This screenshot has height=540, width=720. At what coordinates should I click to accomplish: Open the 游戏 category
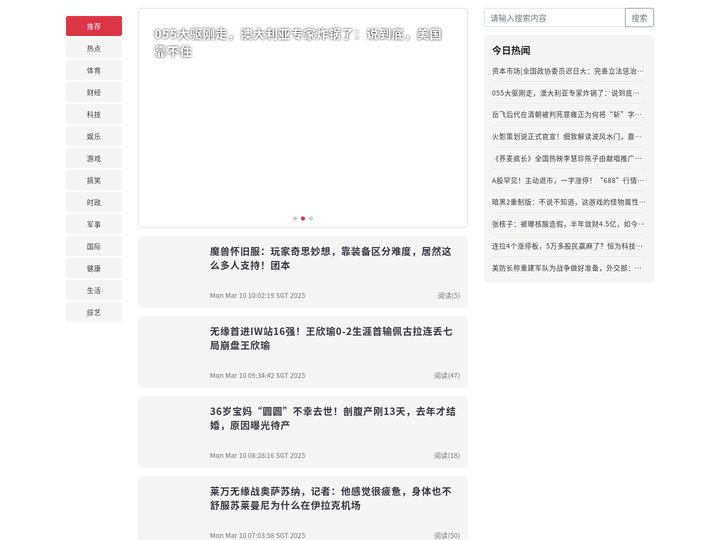coord(94,158)
